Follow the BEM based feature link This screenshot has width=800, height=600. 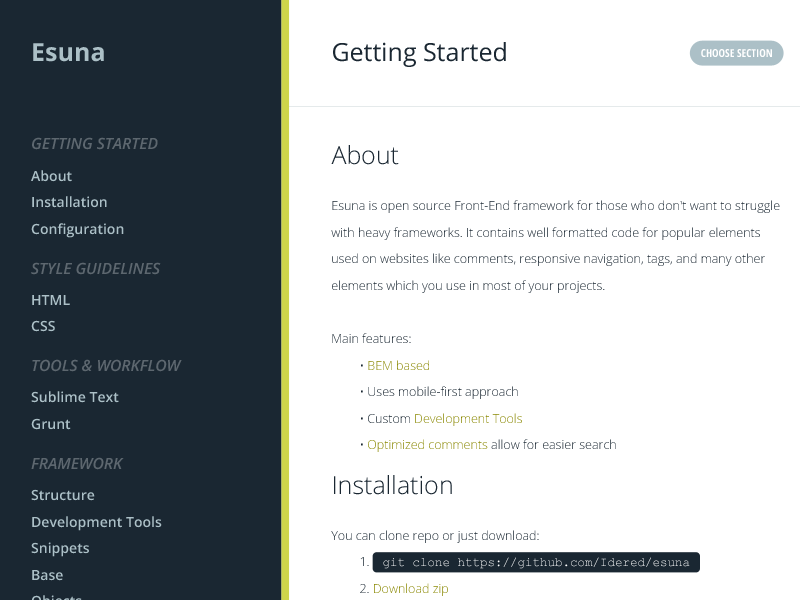pos(398,365)
